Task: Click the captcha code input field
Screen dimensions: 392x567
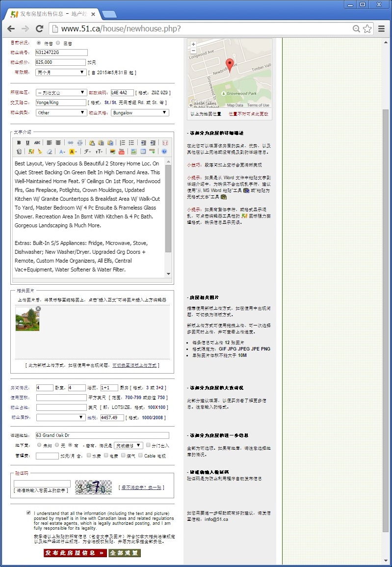Action: (x=42, y=484)
